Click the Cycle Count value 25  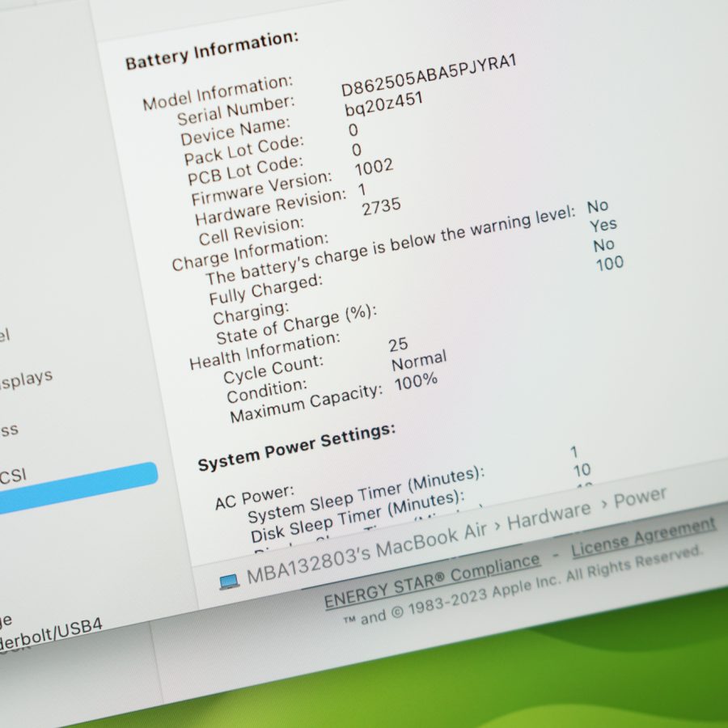[x=398, y=345]
